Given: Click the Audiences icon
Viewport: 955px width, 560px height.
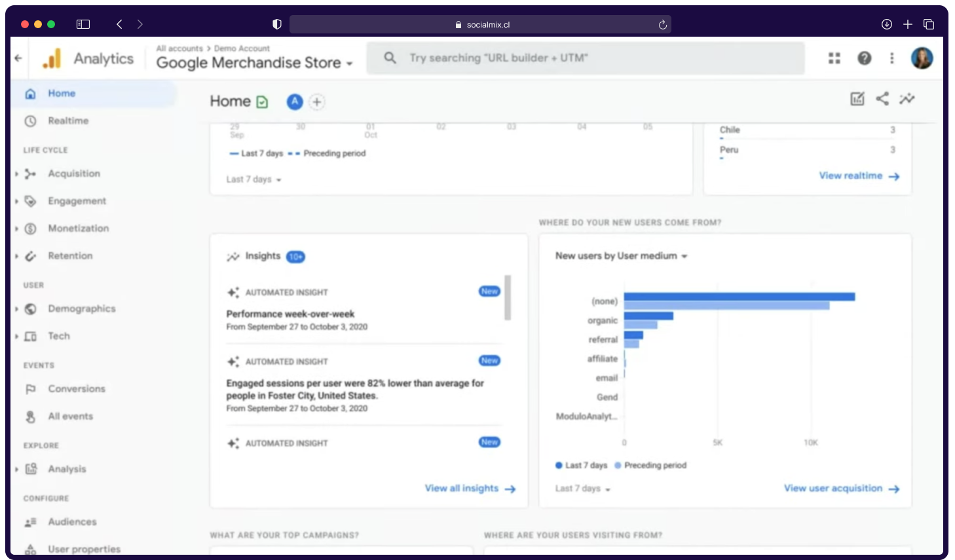Looking at the screenshot, I should coord(30,522).
